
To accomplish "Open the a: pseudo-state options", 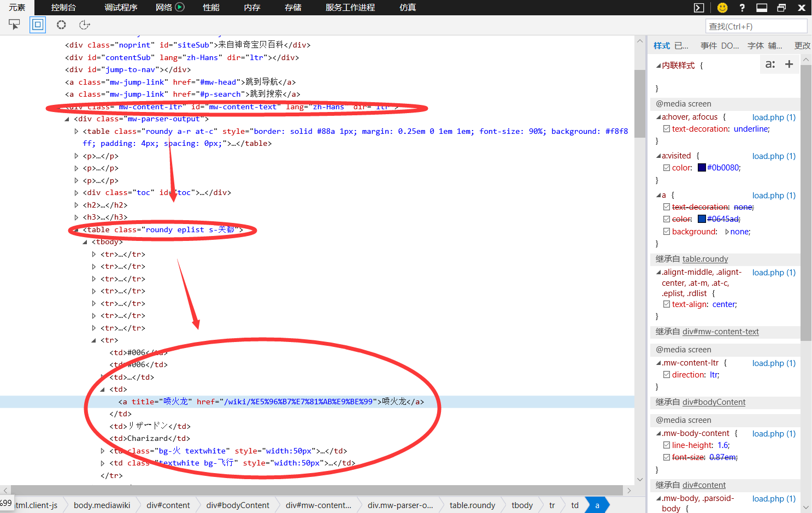I will (770, 64).
